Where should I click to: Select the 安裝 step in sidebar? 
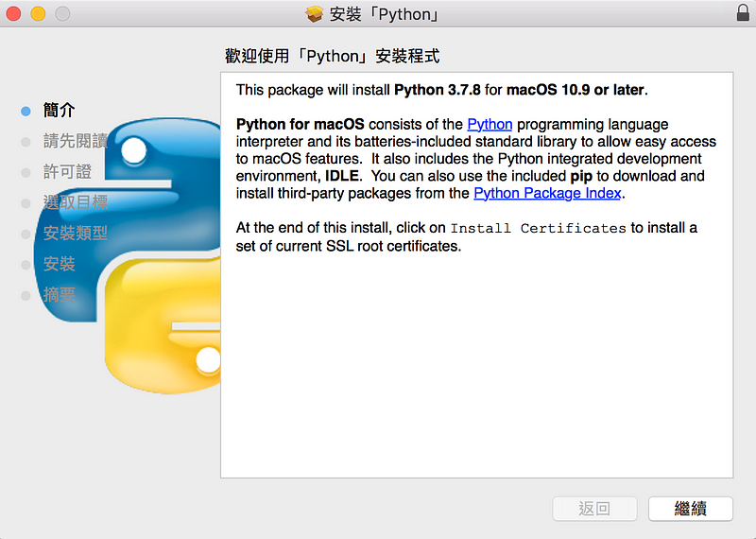[59, 264]
